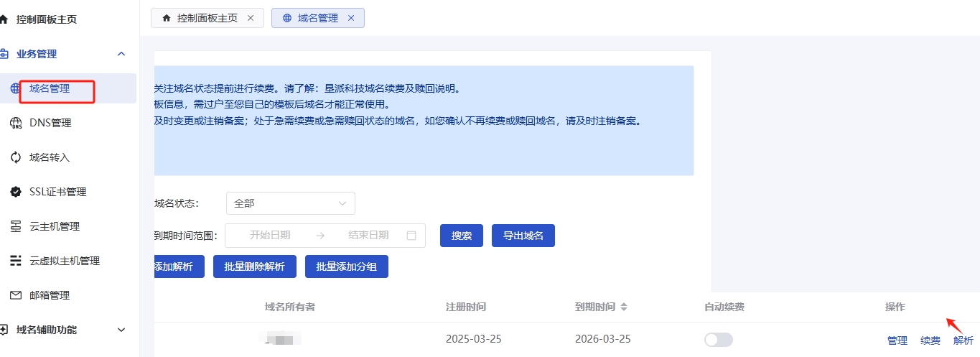The width and height of the screenshot is (980, 357).
Task: Click the SSL证书管理 shield icon
Action: coord(15,192)
